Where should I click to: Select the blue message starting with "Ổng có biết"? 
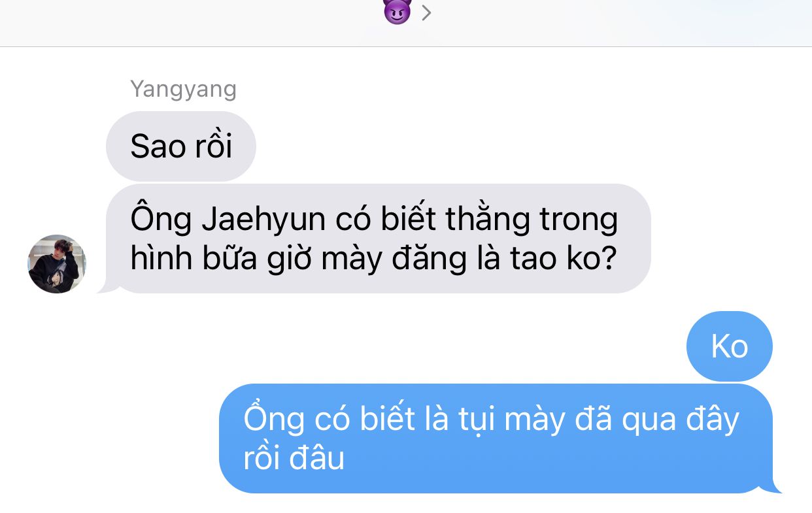coord(500,439)
